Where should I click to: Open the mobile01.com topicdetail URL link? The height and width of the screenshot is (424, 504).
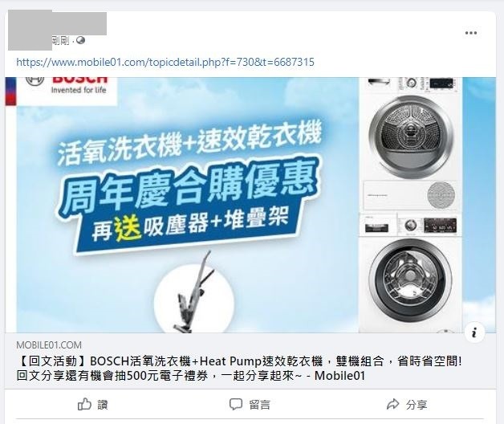pyautogui.click(x=165, y=62)
